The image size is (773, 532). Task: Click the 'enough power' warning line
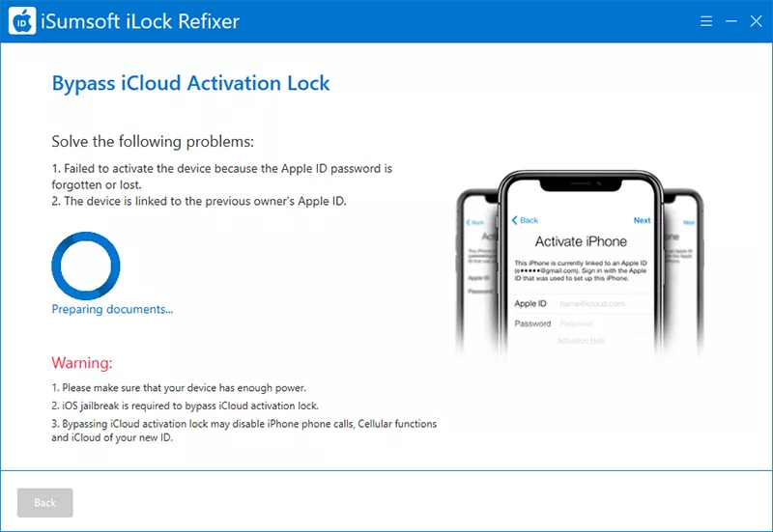(179, 388)
